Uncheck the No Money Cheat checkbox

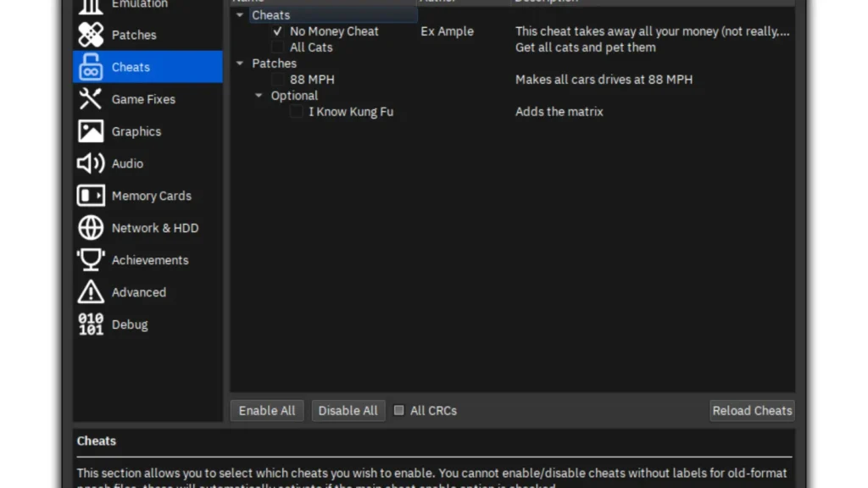(277, 31)
